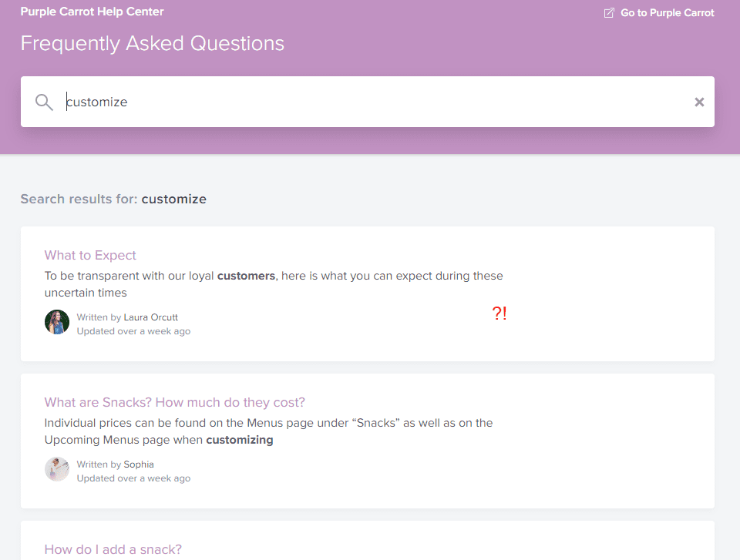Click the bold word customers in the first result
Image resolution: width=740 pixels, height=560 pixels.
246,276
